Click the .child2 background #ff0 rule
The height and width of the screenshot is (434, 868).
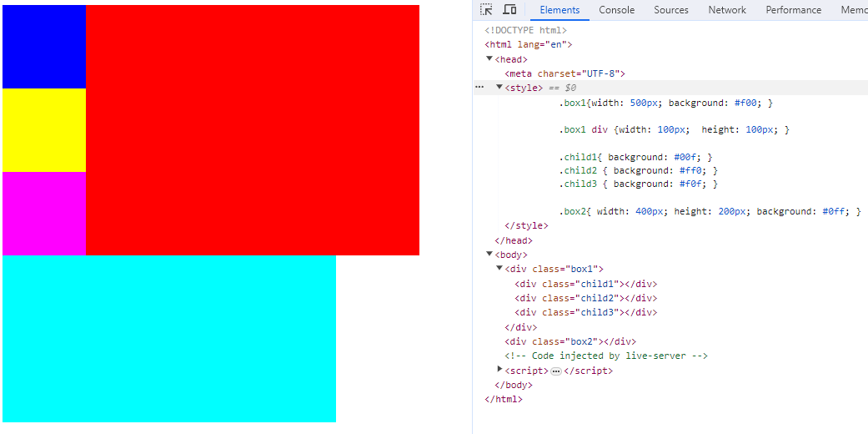coord(638,171)
